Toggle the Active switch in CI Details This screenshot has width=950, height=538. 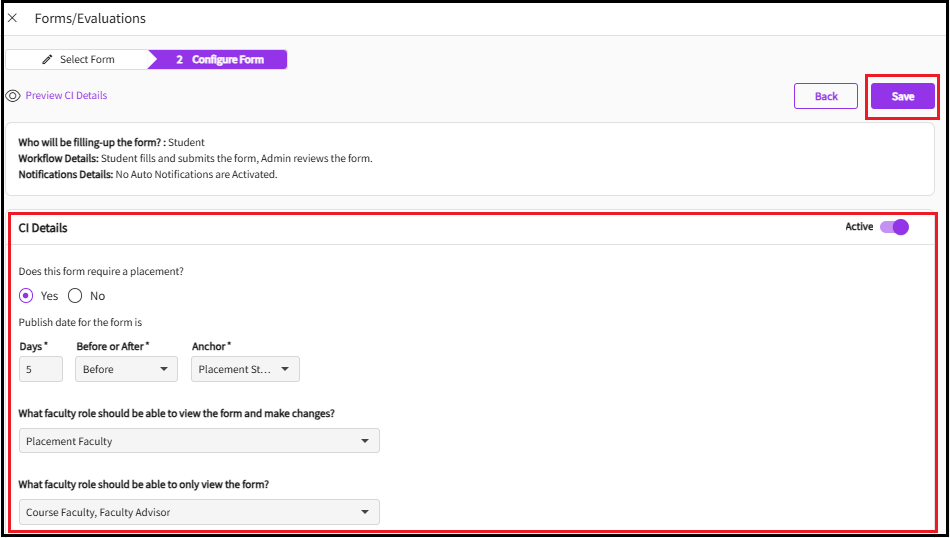[894, 227]
